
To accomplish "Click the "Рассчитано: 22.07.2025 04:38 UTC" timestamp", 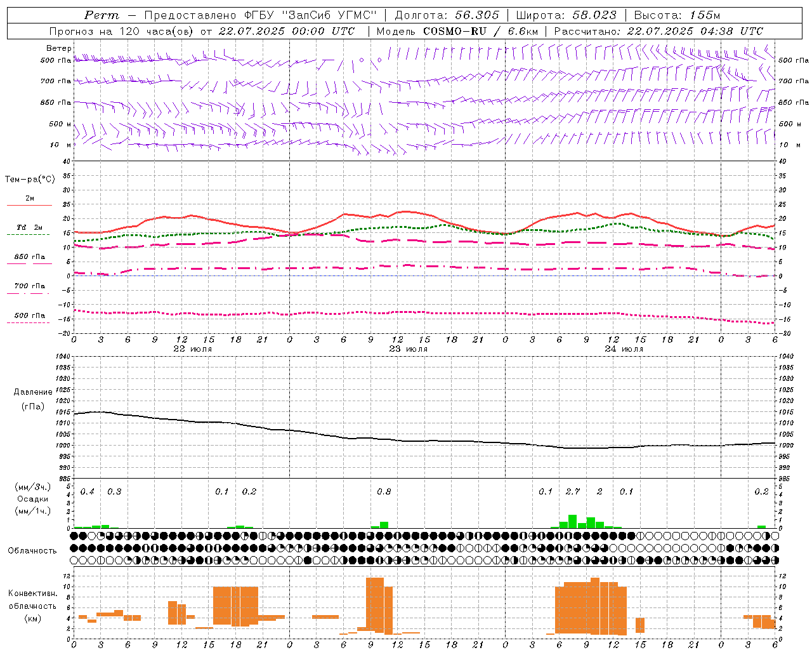I will (x=658, y=31).
